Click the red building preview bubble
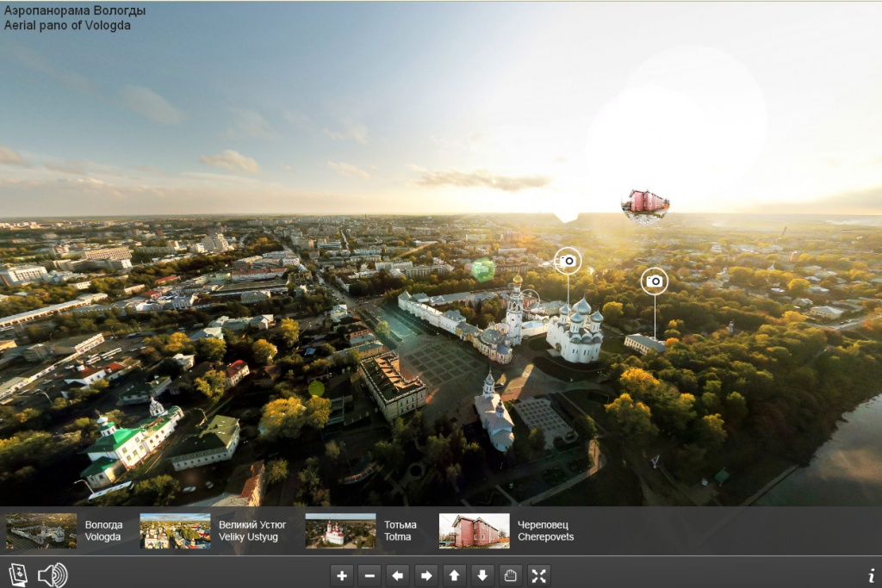 point(645,204)
